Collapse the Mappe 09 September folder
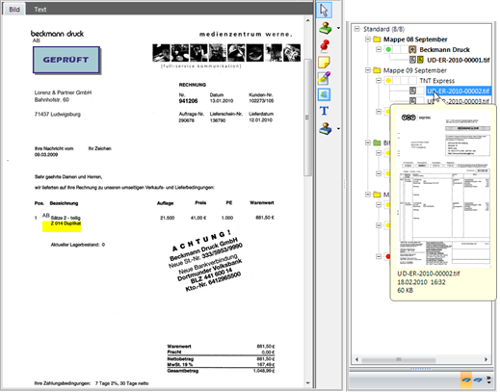 pos(368,70)
